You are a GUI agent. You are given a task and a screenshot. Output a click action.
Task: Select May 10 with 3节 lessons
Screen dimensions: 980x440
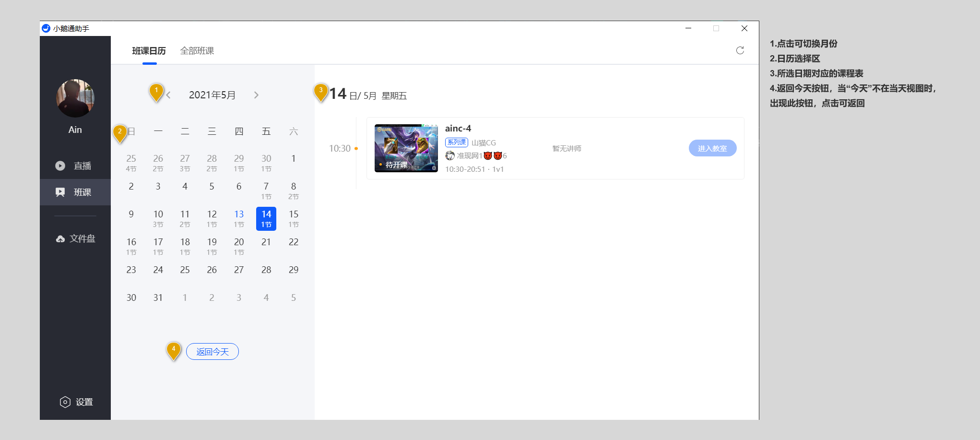click(158, 218)
